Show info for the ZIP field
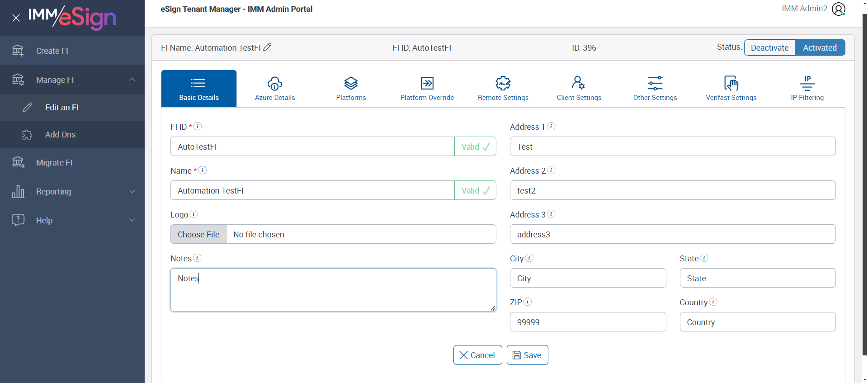 tap(528, 302)
